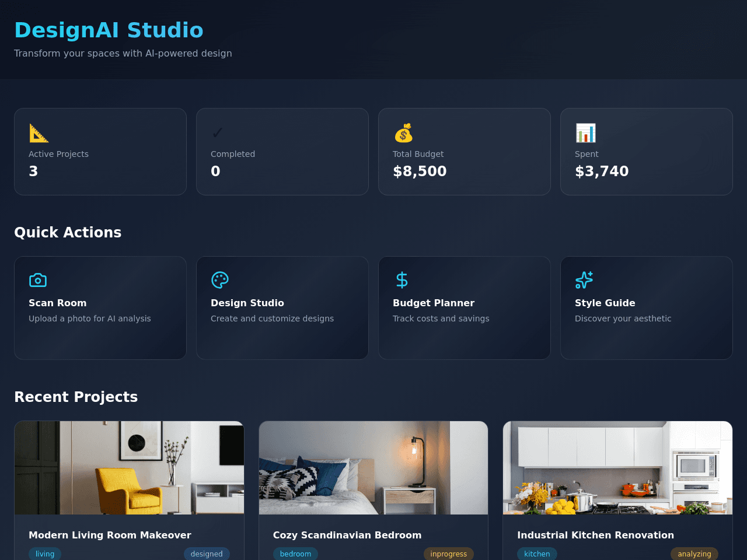747x560 pixels.
Task: Click 'Discover your aesthetic' text
Action: 623,318
